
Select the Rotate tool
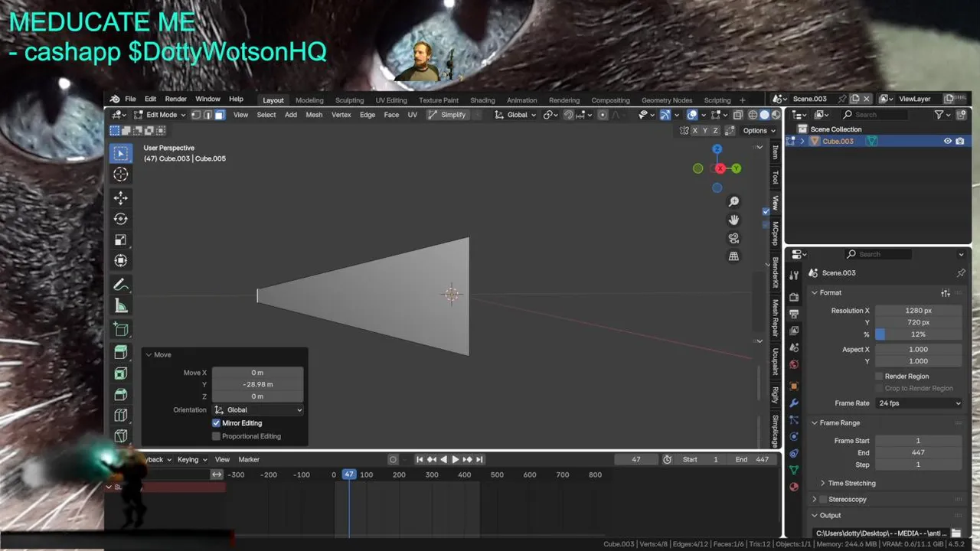pyautogui.click(x=120, y=219)
